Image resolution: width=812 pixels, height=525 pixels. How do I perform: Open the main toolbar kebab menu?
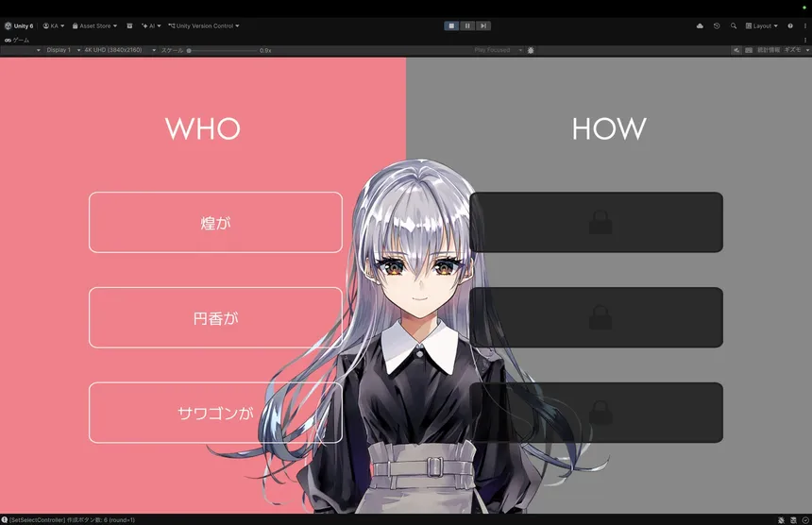click(x=805, y=25)
